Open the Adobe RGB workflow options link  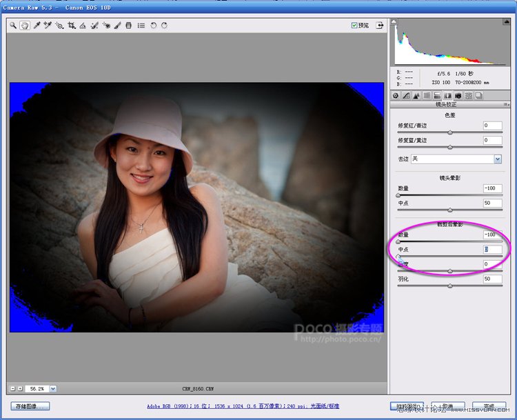pyautogui.click(x=243, y=406)
